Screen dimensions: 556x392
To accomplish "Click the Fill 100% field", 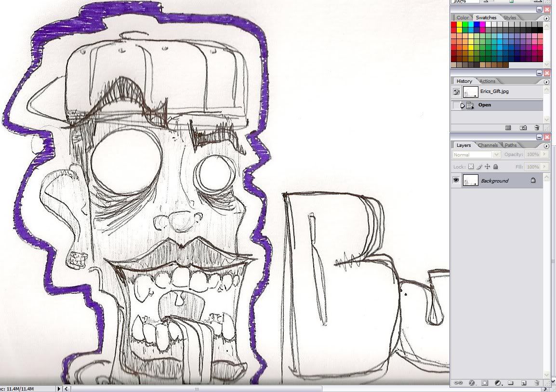I will pyautogui.click(x=532, y=166).
